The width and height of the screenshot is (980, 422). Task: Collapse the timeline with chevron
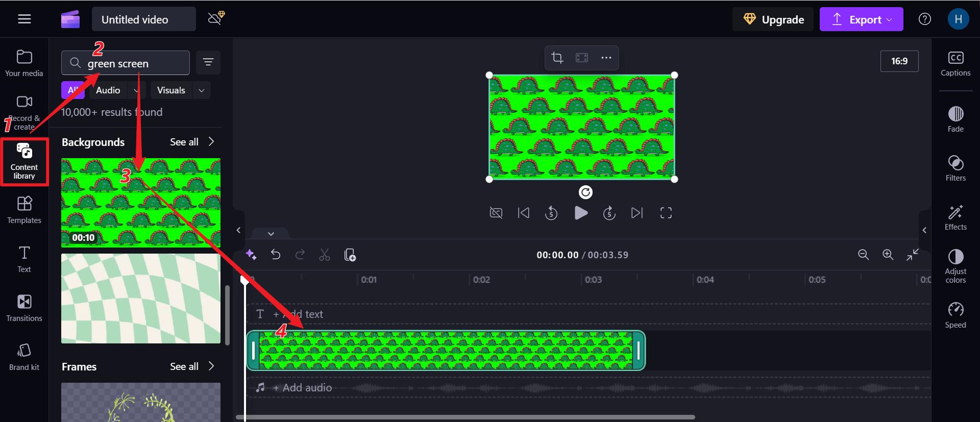pyautogui.click(x=271, y=234)
